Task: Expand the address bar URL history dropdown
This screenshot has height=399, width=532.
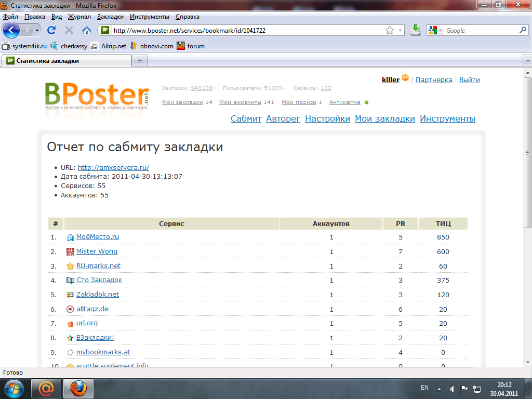Action: pos(401,31)
